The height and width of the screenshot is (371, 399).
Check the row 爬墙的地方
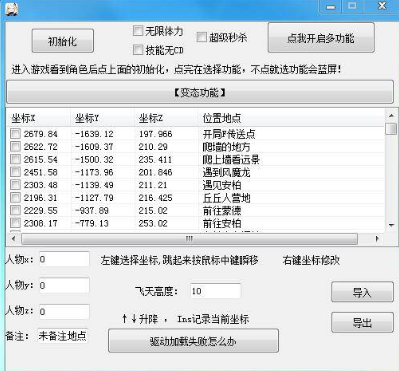point(15,147)
